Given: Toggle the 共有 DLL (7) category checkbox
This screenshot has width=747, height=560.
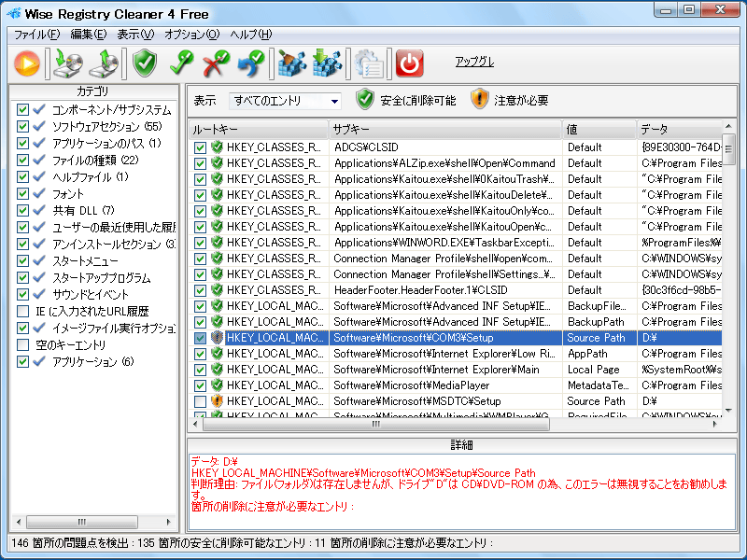Looking at the screenshot, I should 22,210.
